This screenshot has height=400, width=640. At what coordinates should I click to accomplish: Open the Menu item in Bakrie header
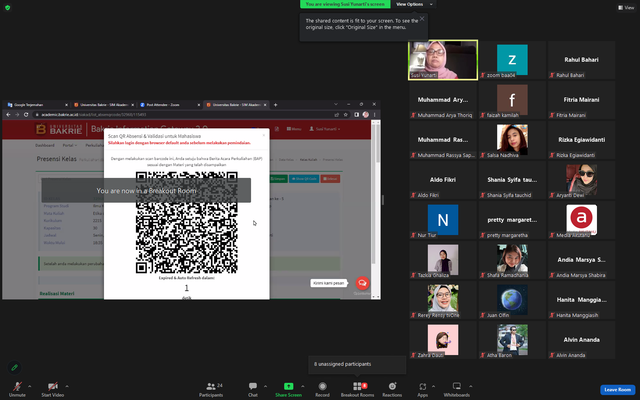tap(294, 129)
